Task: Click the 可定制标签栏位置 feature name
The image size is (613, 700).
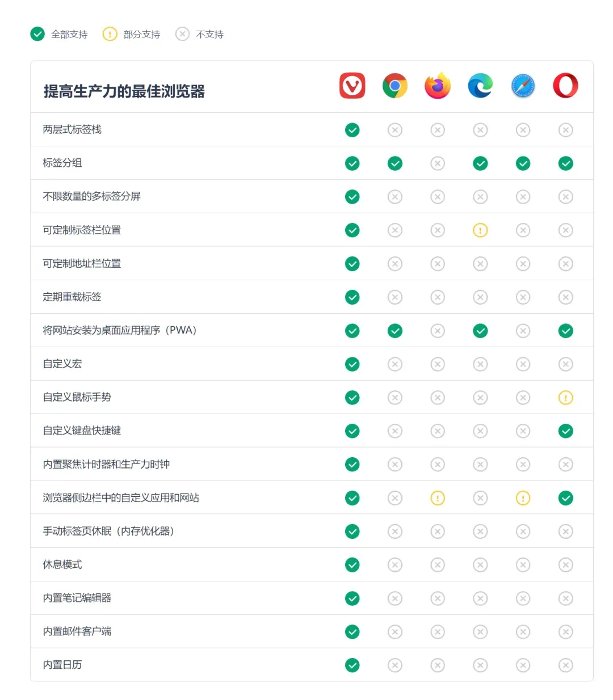Action: coord(82,230)
